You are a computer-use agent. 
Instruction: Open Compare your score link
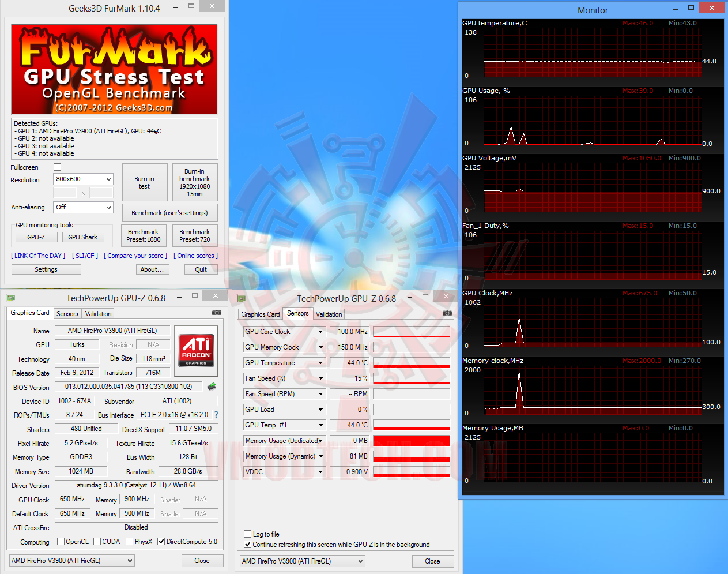point(135,256)
